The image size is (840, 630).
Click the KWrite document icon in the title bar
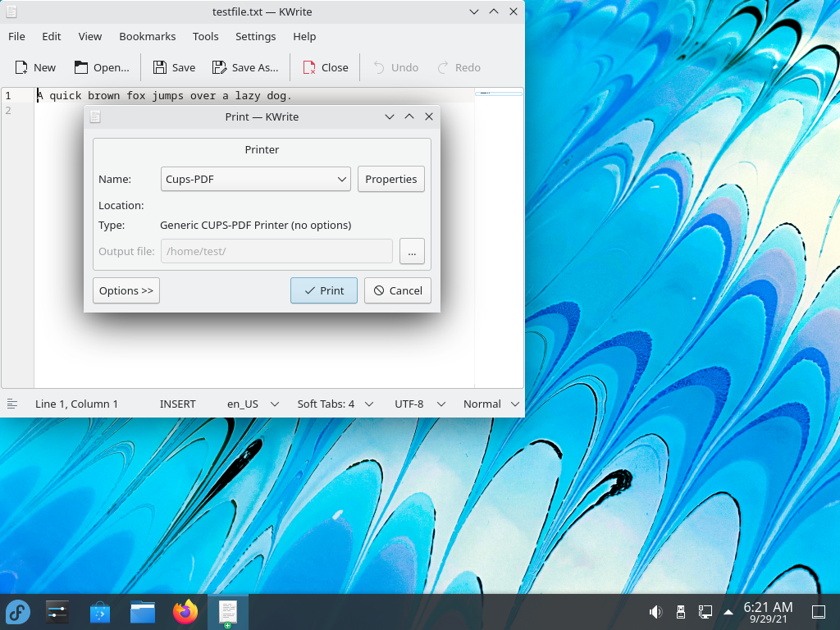coord(11,11)
